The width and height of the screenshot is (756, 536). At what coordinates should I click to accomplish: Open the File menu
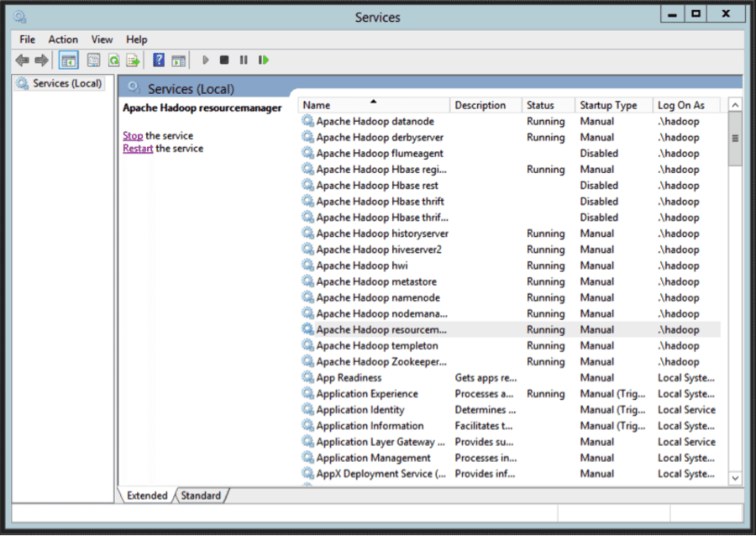coord(27,39)
